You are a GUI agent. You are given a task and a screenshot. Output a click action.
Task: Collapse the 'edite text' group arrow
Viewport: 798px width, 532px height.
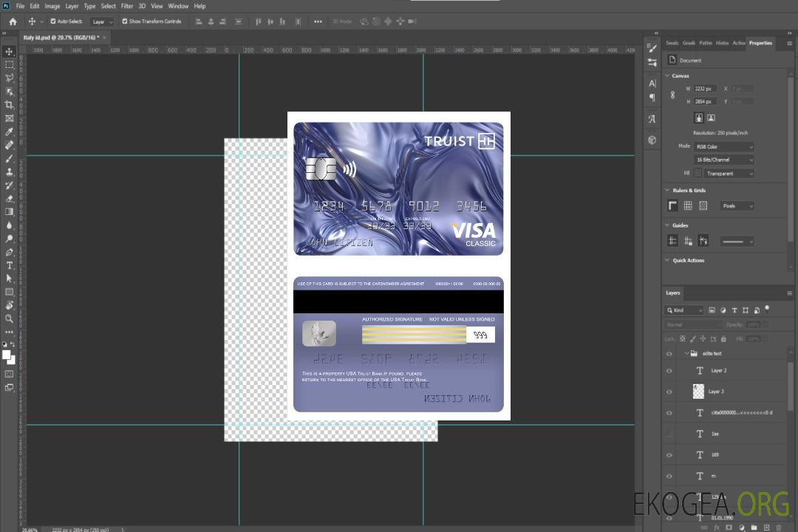point(686,353)
